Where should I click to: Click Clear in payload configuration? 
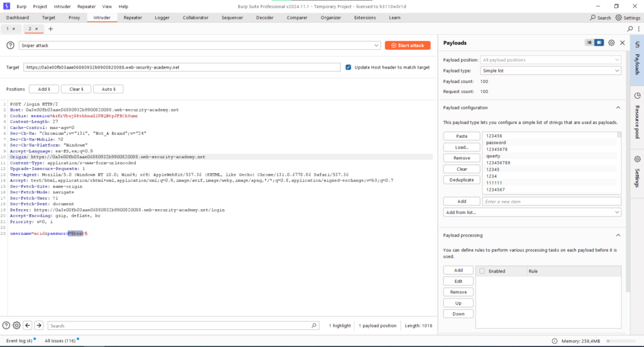[462, 169]
